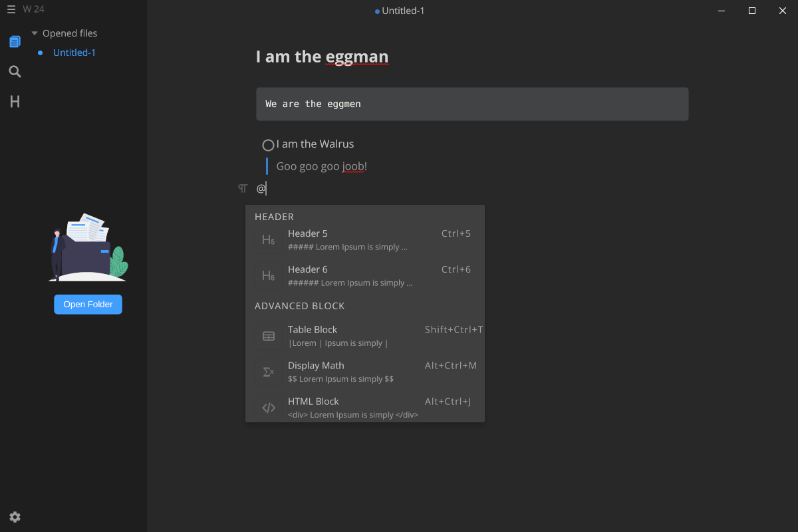The height and width of the screenshot is (532, 798).
Task: Click the Open Folder button
Action: tap(88, 304)
